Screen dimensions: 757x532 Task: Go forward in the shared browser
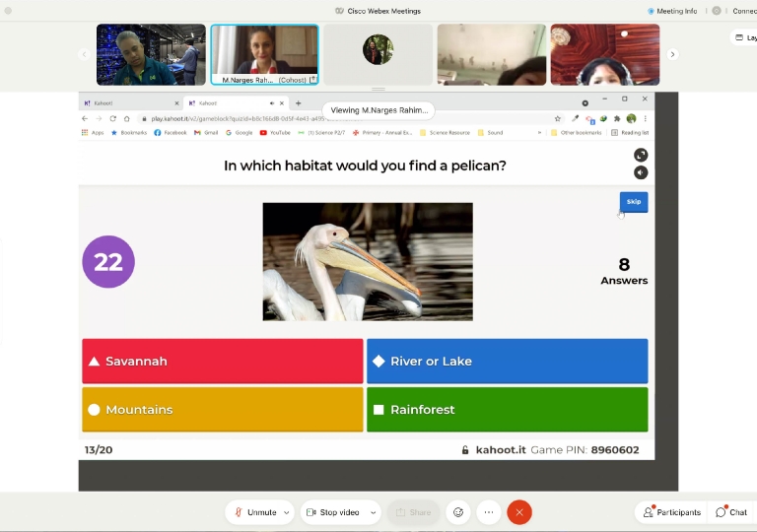click(x=99, y=118)
